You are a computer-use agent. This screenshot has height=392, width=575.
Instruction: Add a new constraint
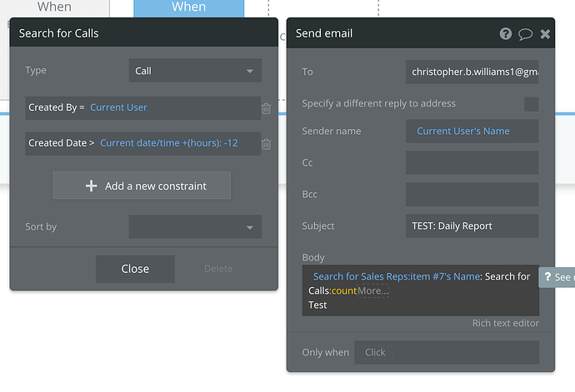click(x=142, y=186)
